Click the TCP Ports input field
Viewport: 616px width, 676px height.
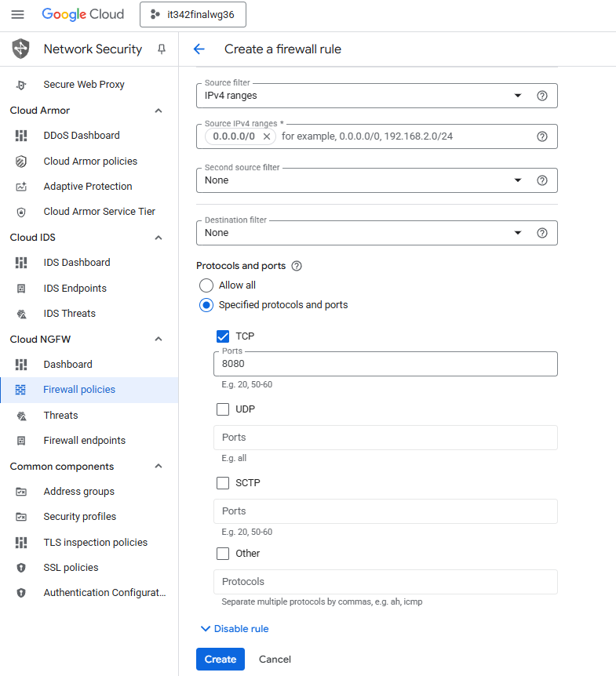click(385, 364)
